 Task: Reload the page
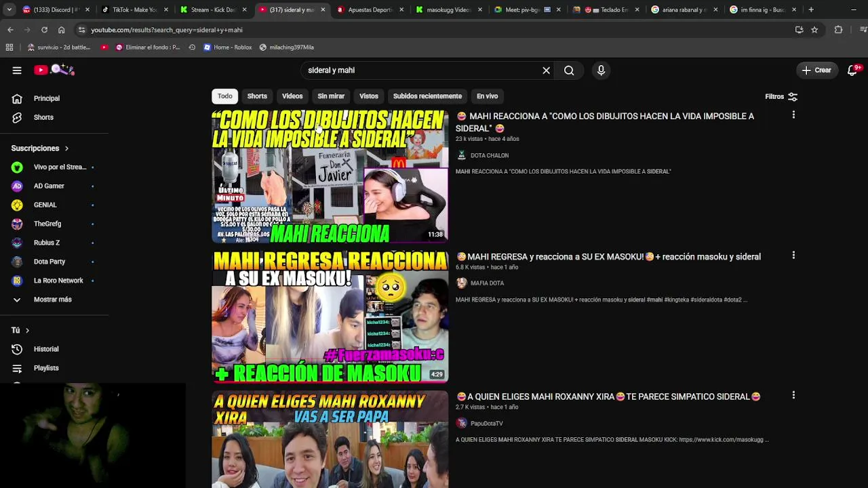point(44,30)
